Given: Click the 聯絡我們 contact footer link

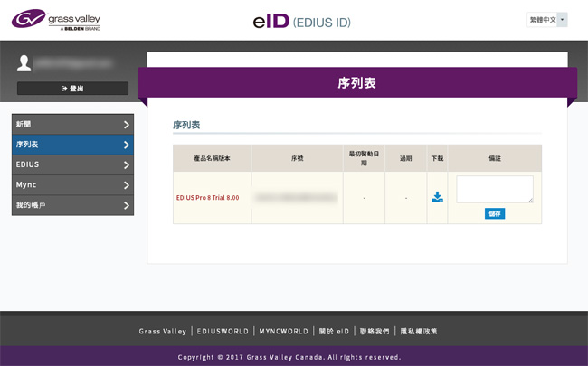Looking at the screenshot, I should click(375, 332).
